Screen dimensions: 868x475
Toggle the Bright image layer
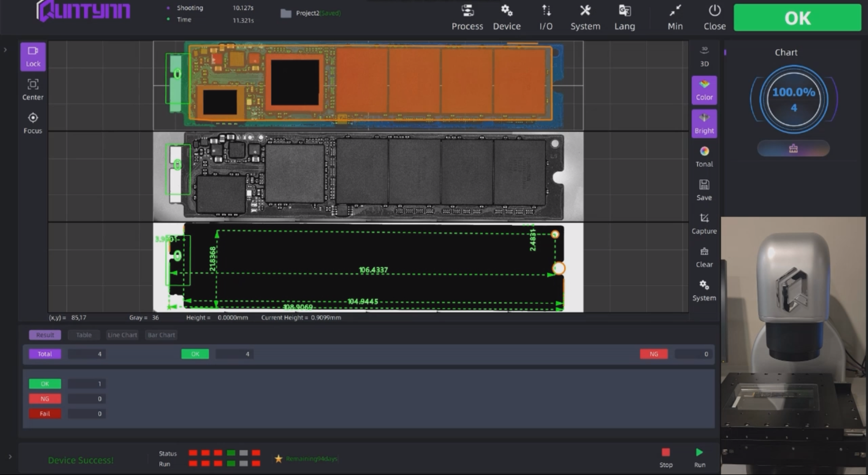pyautogui.click(x=704, y=123)
